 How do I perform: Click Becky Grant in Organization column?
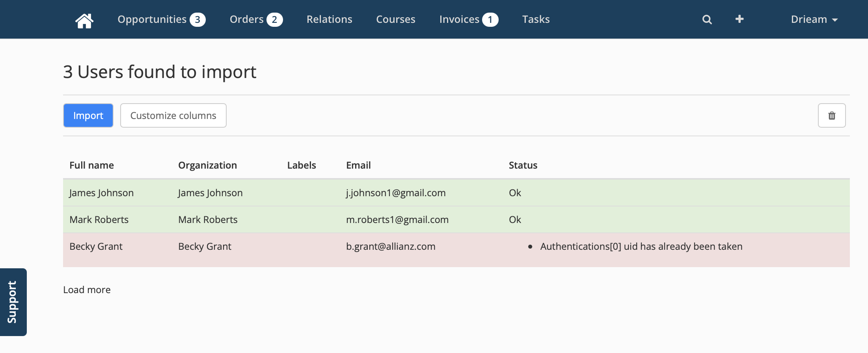[x=205, y=246]
